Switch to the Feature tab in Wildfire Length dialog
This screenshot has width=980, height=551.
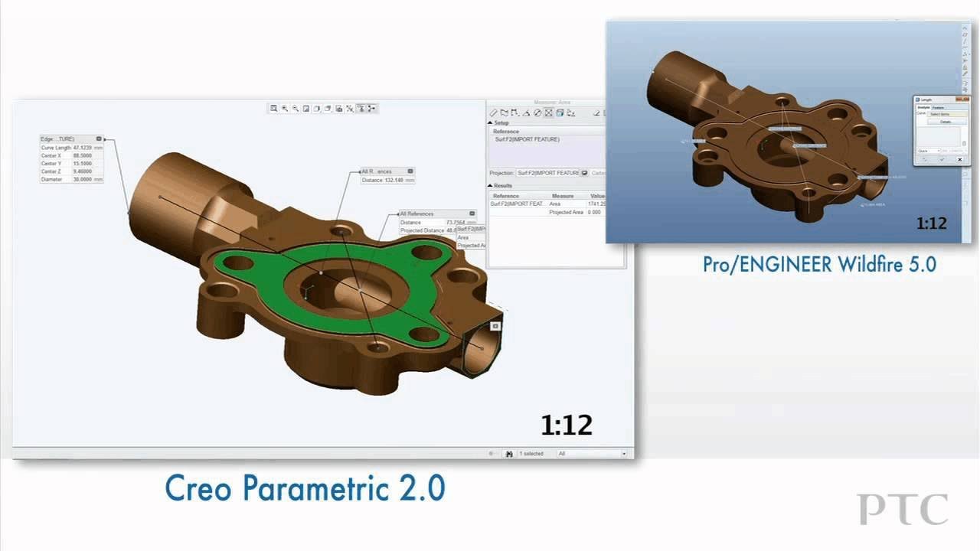coord(938,108)
